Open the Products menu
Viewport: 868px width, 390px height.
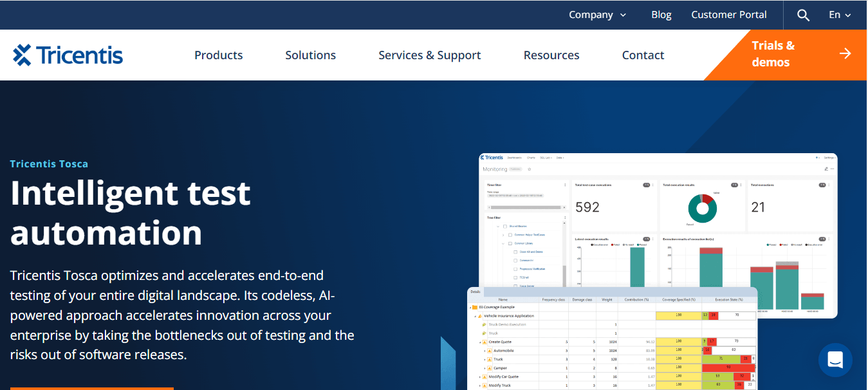[x=219, y=55]
